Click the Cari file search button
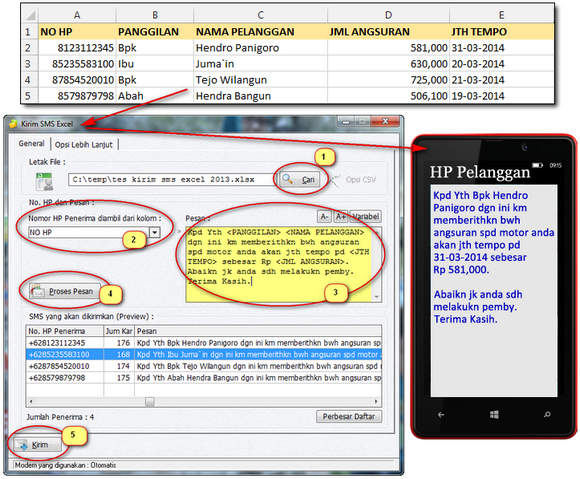 [x=300, y=179]
